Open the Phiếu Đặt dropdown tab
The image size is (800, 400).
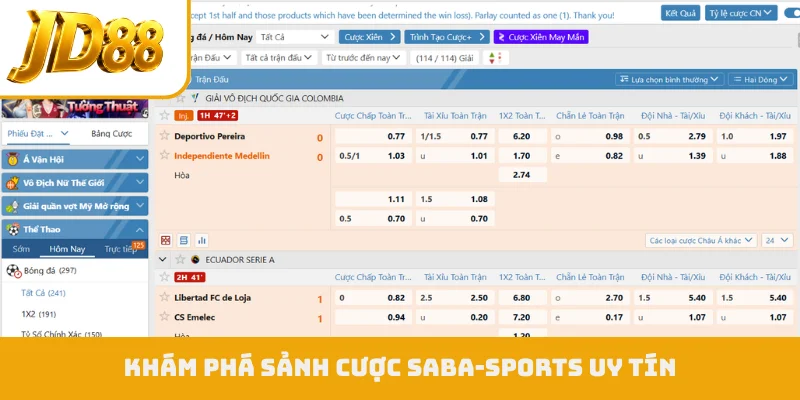coord(38,134)
